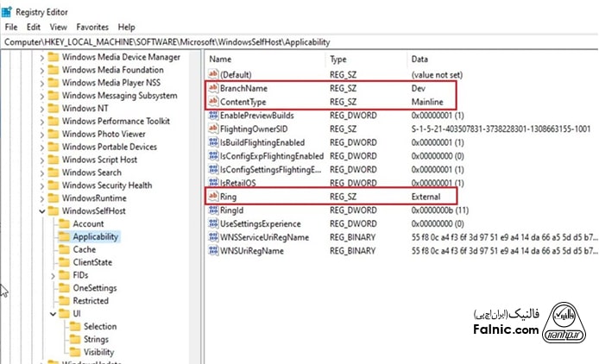Select the BranchName string value icon
This screenshot has width=599, height=364.
click(214, 89)
